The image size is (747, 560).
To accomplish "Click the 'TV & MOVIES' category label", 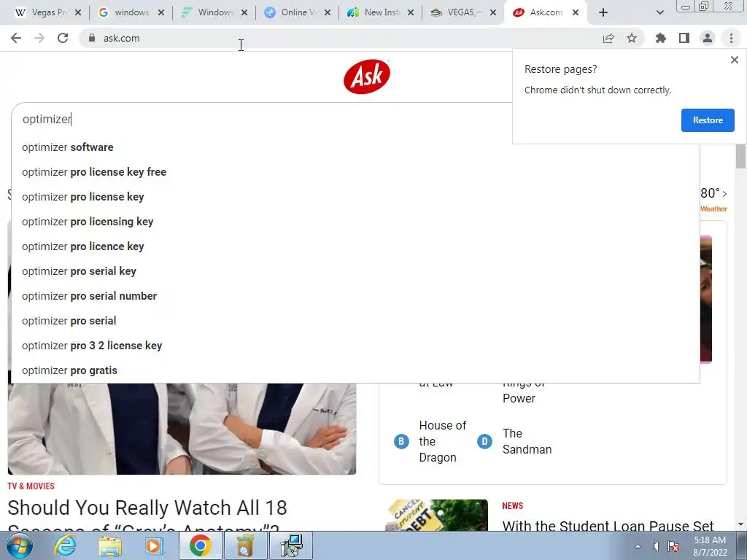I will click(31, 486).
